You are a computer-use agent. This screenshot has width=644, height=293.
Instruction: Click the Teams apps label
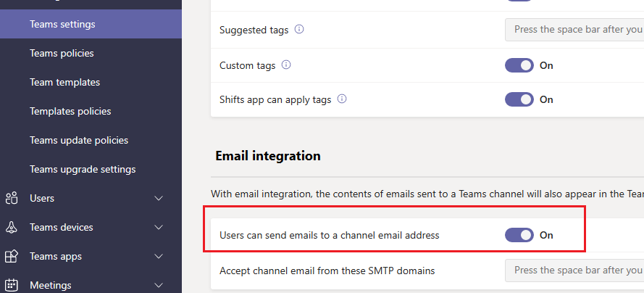click(56, 257)
